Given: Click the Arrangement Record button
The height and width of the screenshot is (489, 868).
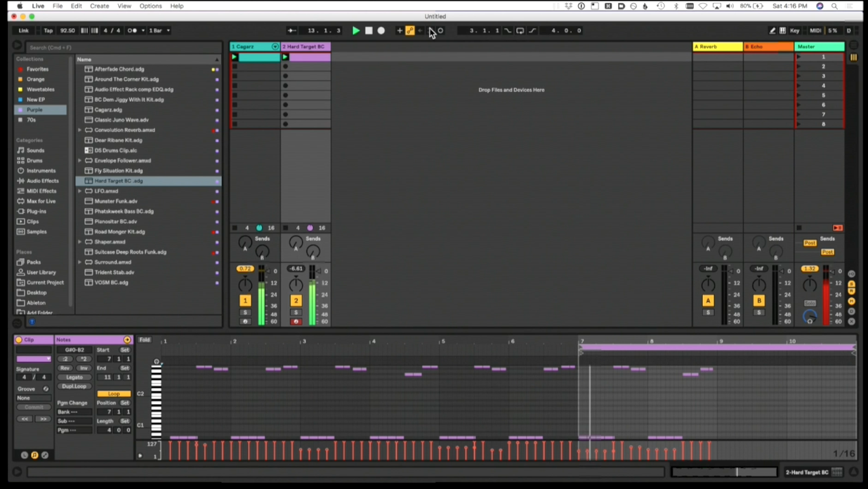Looking at the screenshot, I should 381,31.
